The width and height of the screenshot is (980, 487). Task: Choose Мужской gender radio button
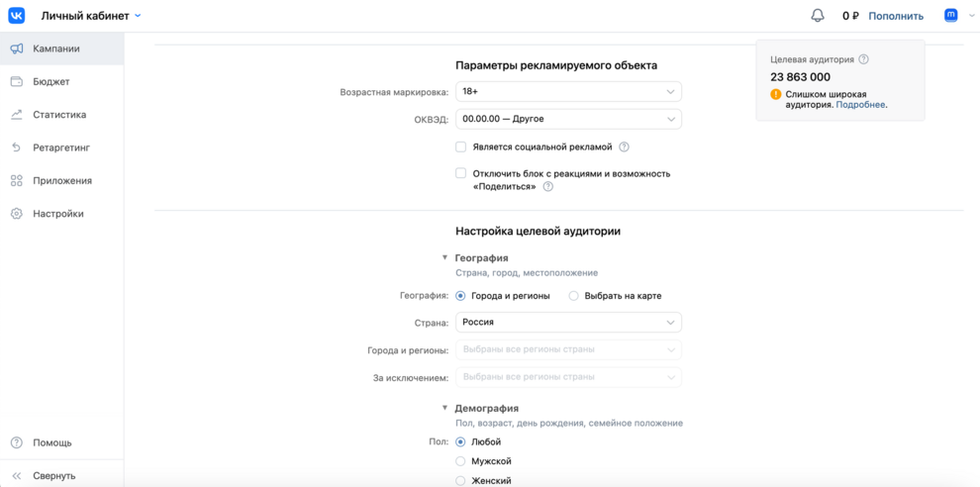coord(461,461)
